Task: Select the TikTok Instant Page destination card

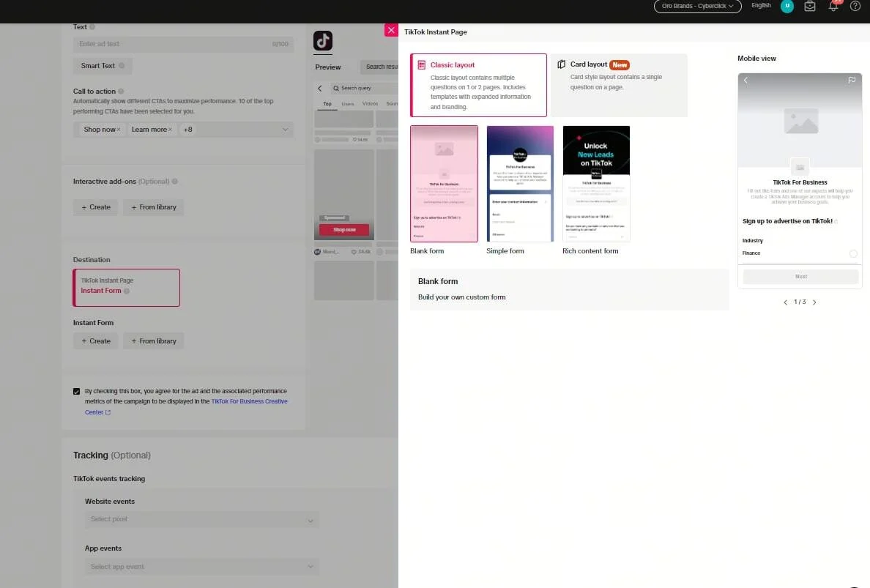Action: coord(127,287)
